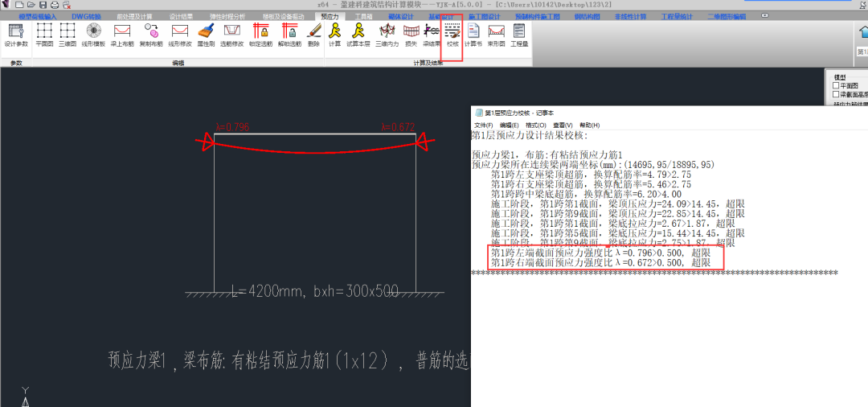Open Notepad 查看(V) menu

[563, 125]
